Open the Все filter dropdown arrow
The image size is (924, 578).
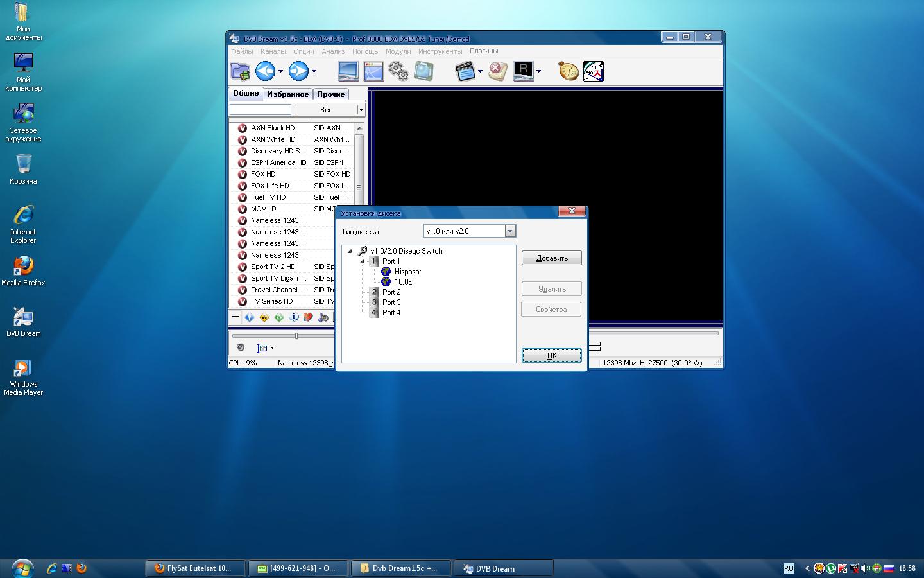point(361,110)
